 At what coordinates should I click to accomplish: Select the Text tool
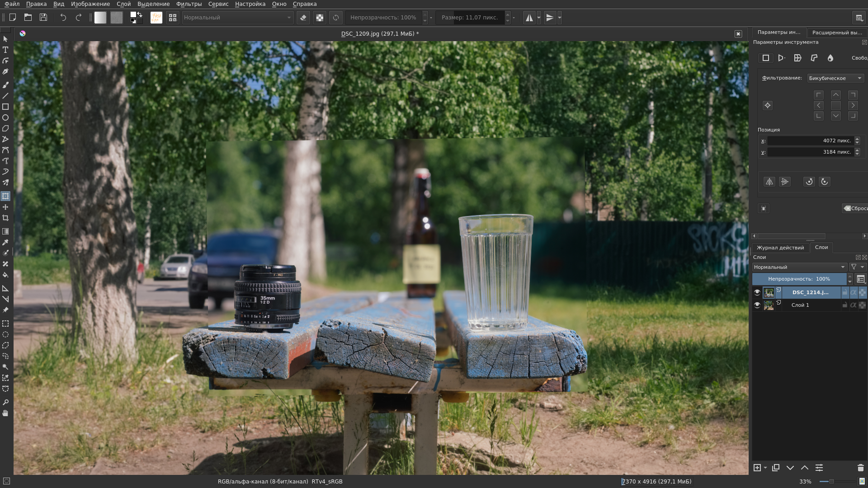(x=5, y=50)
